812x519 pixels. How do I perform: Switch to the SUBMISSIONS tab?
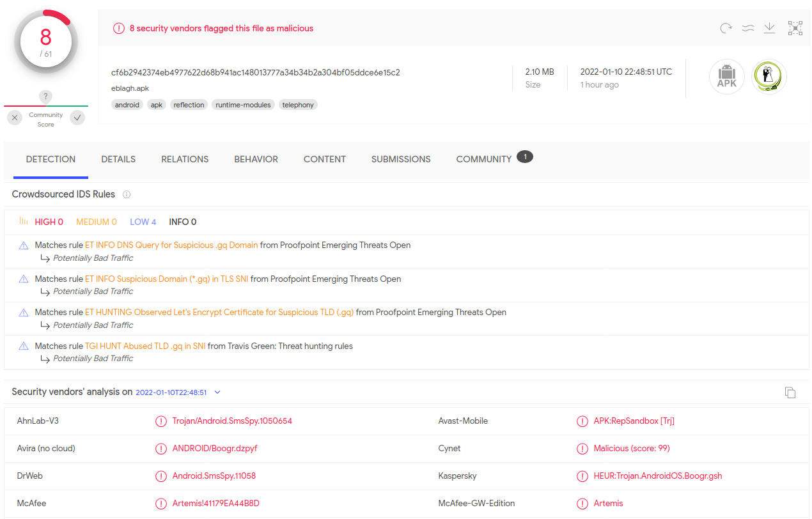(401, 159)
